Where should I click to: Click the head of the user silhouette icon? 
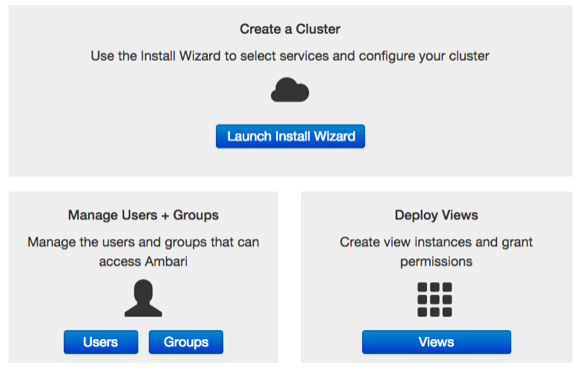143,290
